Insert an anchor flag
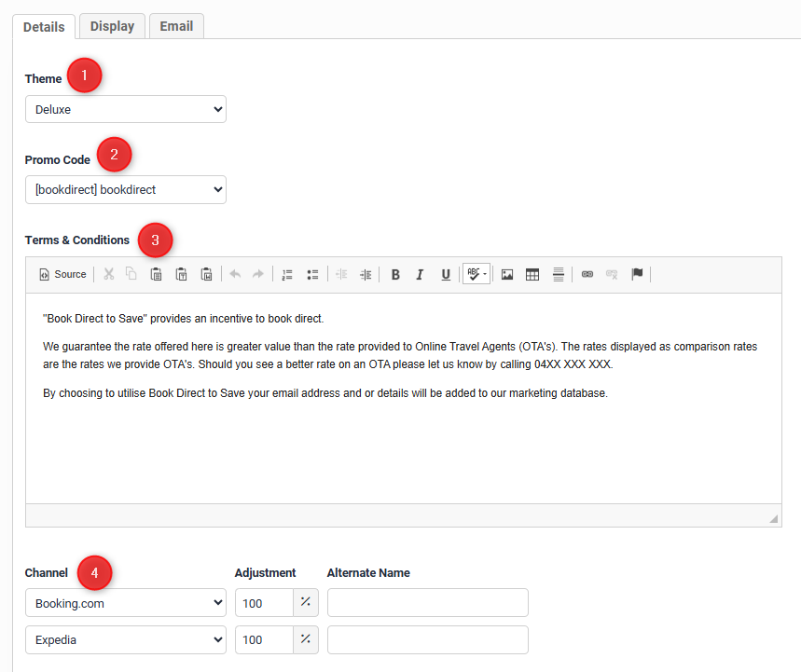 pyautogui.click(x=638, y=274)
